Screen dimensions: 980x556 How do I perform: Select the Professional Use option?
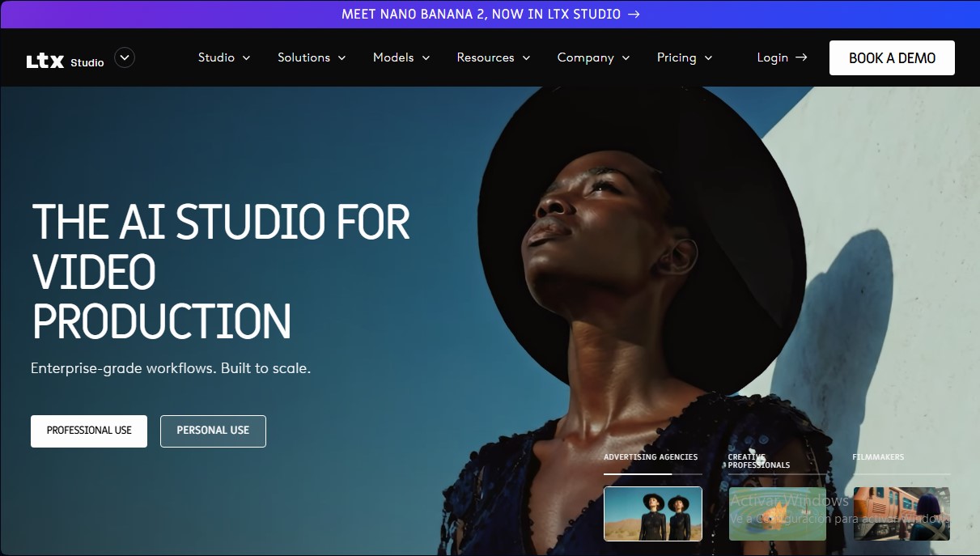88,431
